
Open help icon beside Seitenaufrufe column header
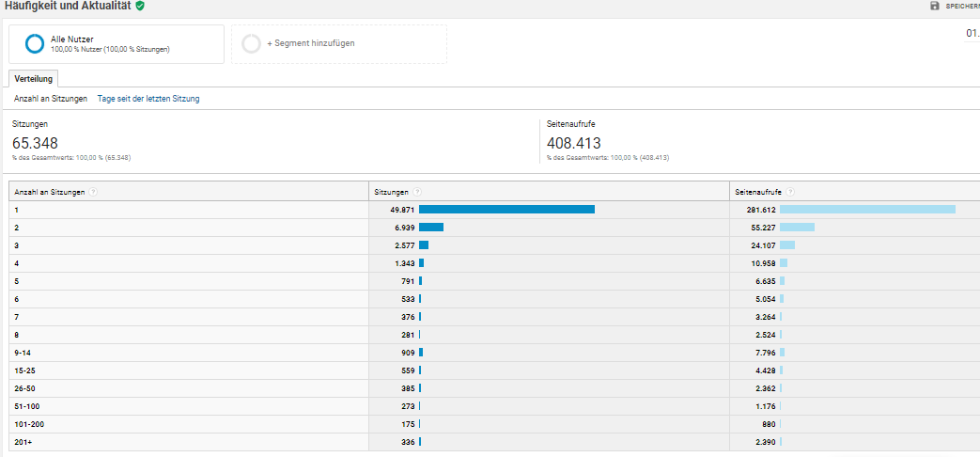[x=790, y=192]
